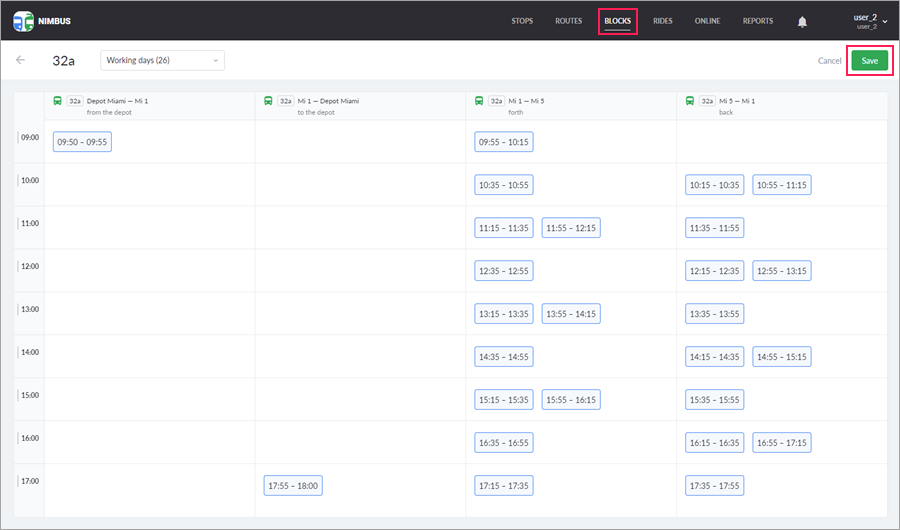Click the 17:00 time row label
900x530 pixels.
(30, 481)
